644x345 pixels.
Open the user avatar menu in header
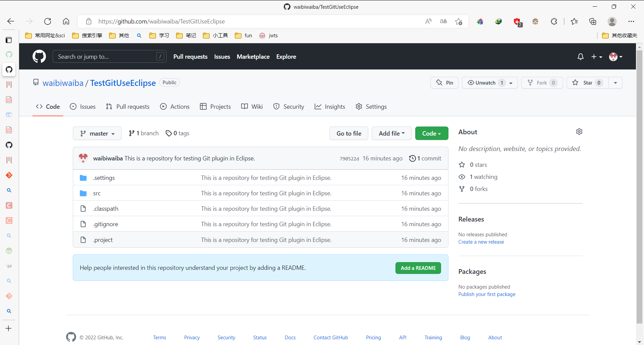[x=616, y=57]
